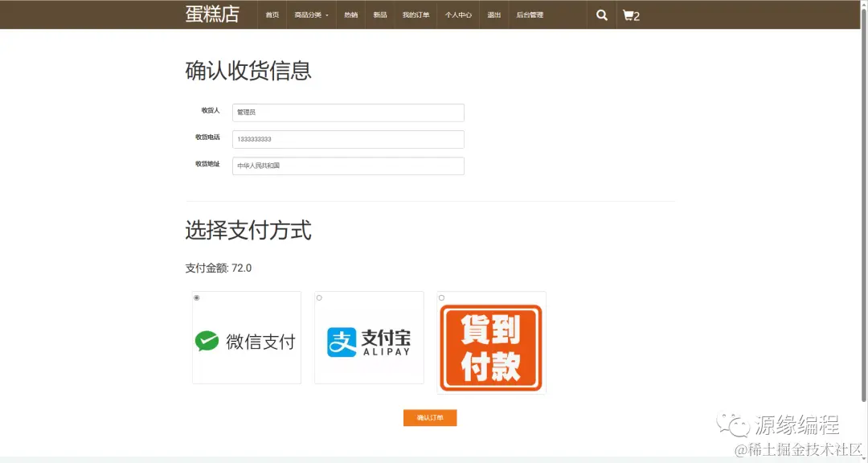The width and height of the screenshot is (868, 463).
Task: Open the 新品 menu item
Action: 379,15
